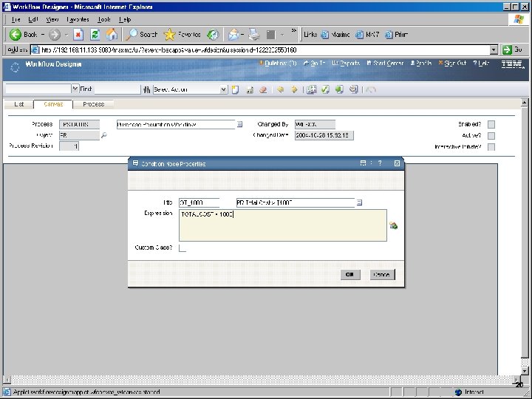Viewport: 532px width, 399px height.
Task: Open the query dropdown left of Find
Action: (x=75, y=89)
